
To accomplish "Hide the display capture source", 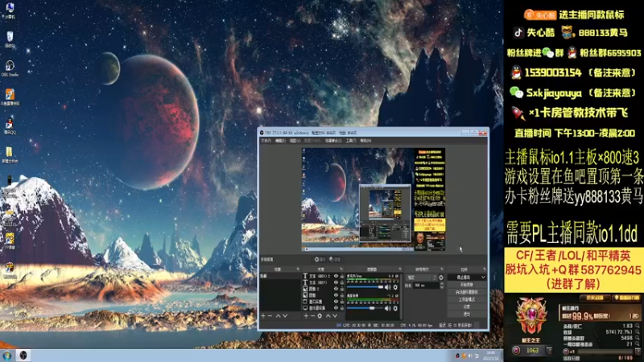I will click(x=336, y=308).
